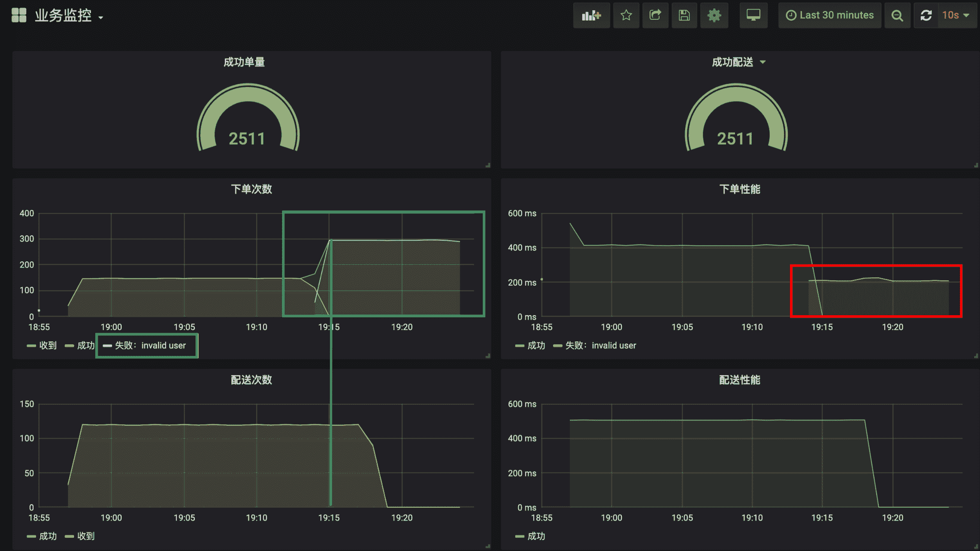The height and width of the screenshot is (551, 980).
Task: Click 收到 color line in 配送次数 legend
Action: 69,536
